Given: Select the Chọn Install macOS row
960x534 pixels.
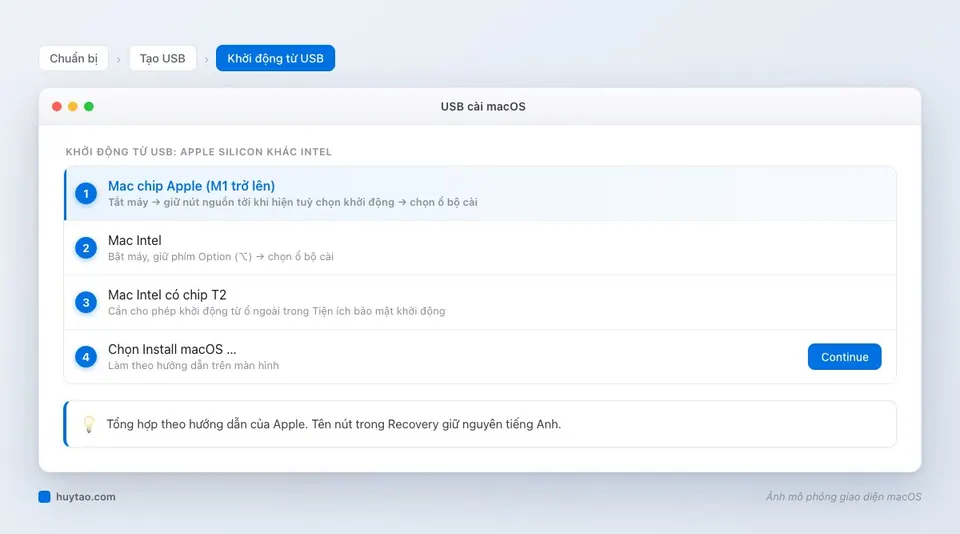Looking at the screenshot, I should tap(481, 357).
